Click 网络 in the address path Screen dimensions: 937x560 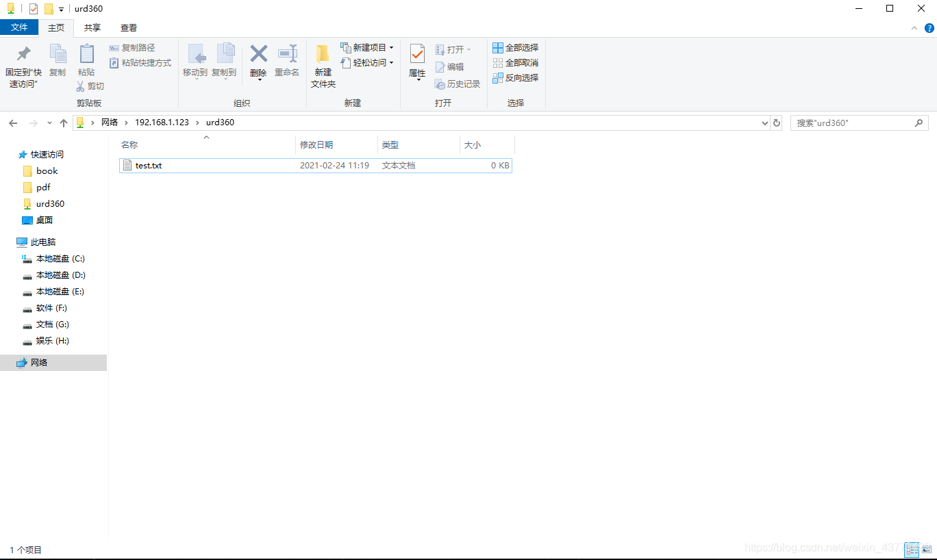(x=110, y=123)
